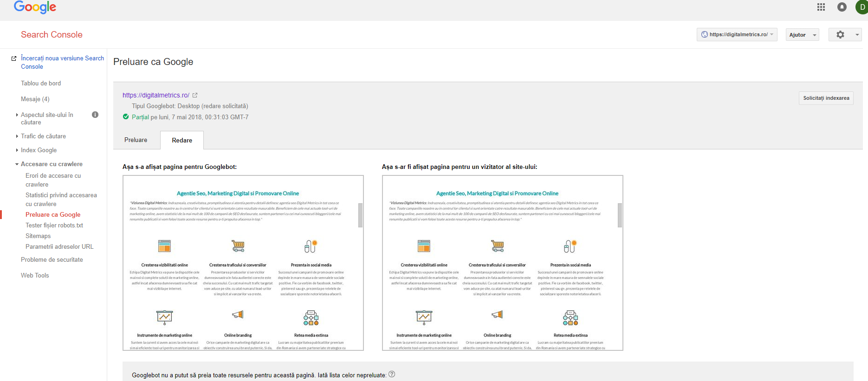Click info icon beside Aspectul site-ului
Screen dimensions: 868x381
pos(95,115)
